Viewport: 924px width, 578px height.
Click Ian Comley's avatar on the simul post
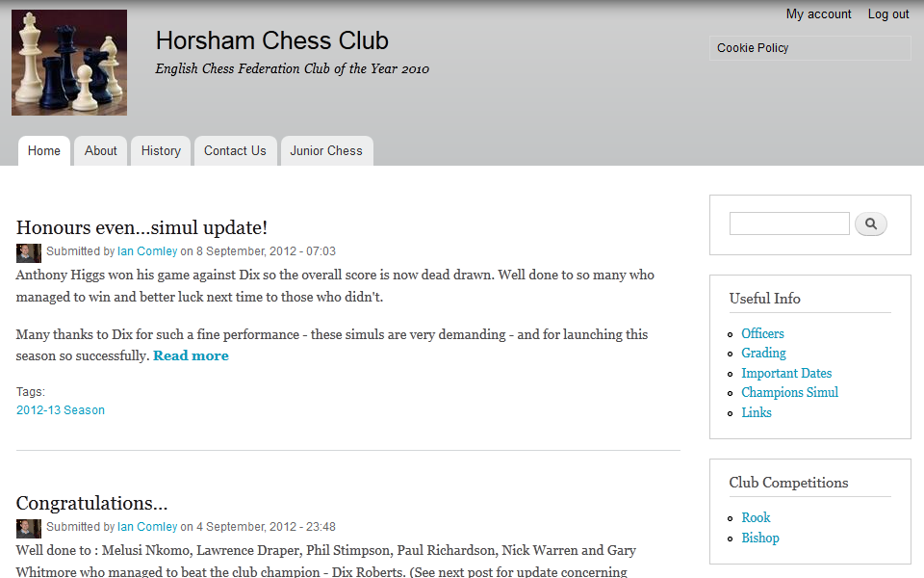click(x=28, y=253)
